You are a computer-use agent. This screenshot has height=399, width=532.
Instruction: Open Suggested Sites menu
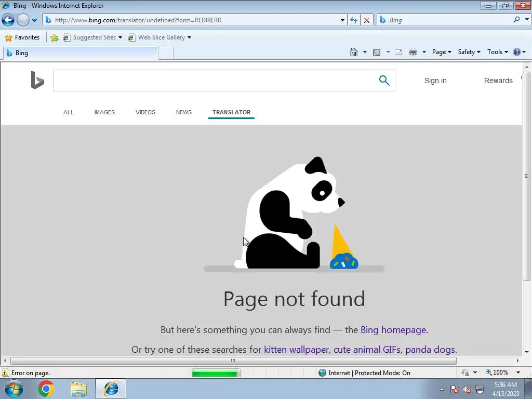92,37
